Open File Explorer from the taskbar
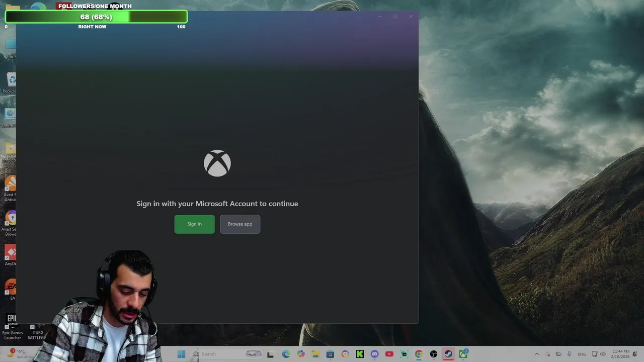 (x=315, y=354)
